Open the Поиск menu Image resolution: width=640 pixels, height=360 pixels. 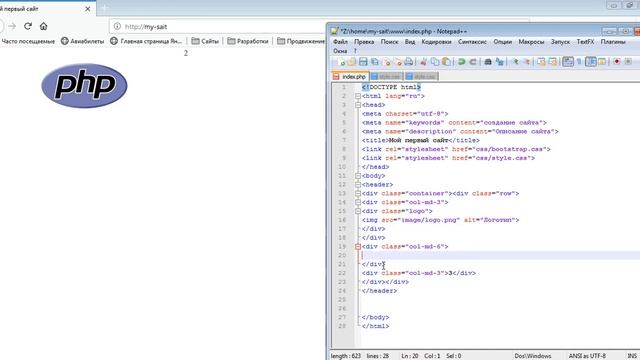pyautogui.click(x=389, y=42)
